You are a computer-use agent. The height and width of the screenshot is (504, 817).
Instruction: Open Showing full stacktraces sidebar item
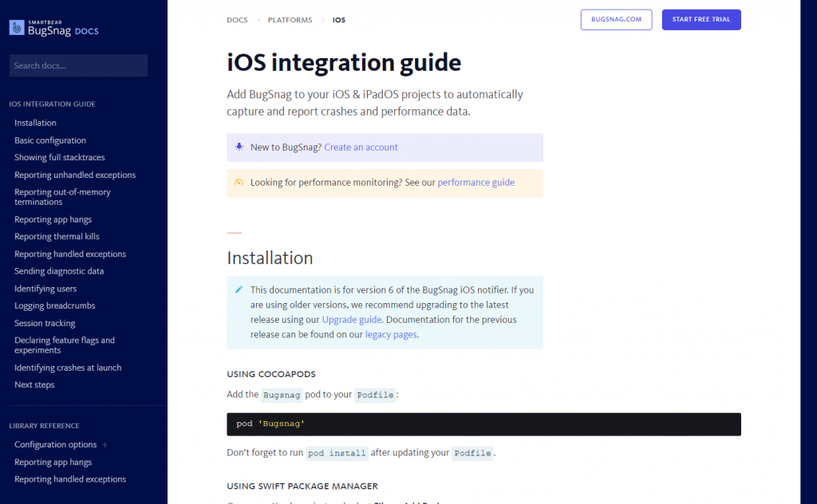59,157
